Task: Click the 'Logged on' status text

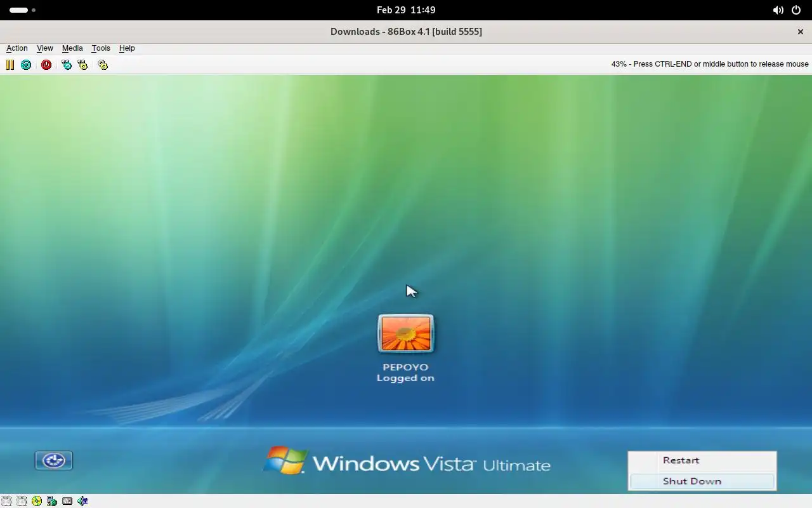Action: (x=405, y=378)
